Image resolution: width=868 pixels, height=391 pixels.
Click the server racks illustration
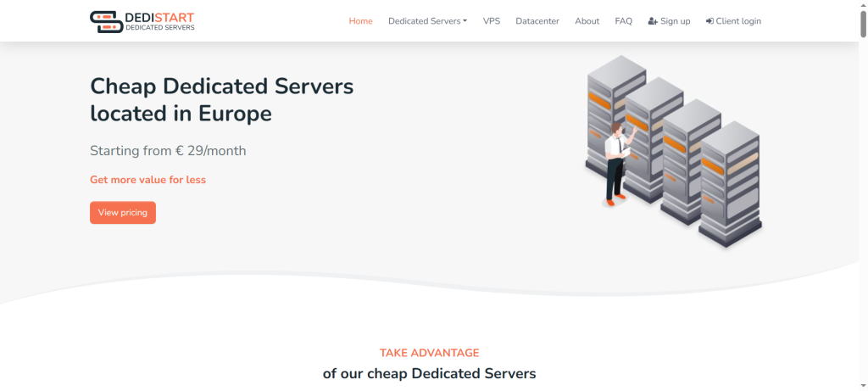coord(672,151)
